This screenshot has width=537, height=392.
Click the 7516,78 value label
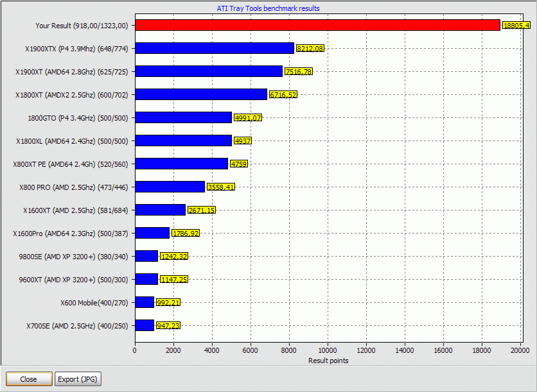(299, 71)
